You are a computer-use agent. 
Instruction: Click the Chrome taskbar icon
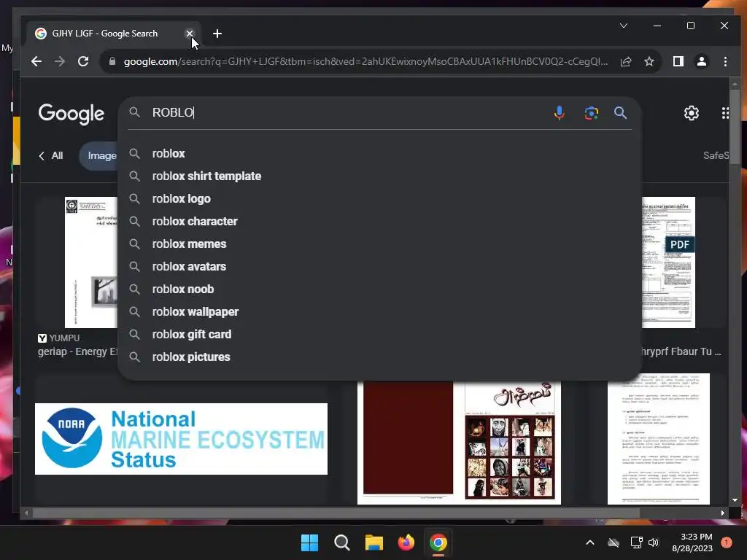[x=438, y=542]
